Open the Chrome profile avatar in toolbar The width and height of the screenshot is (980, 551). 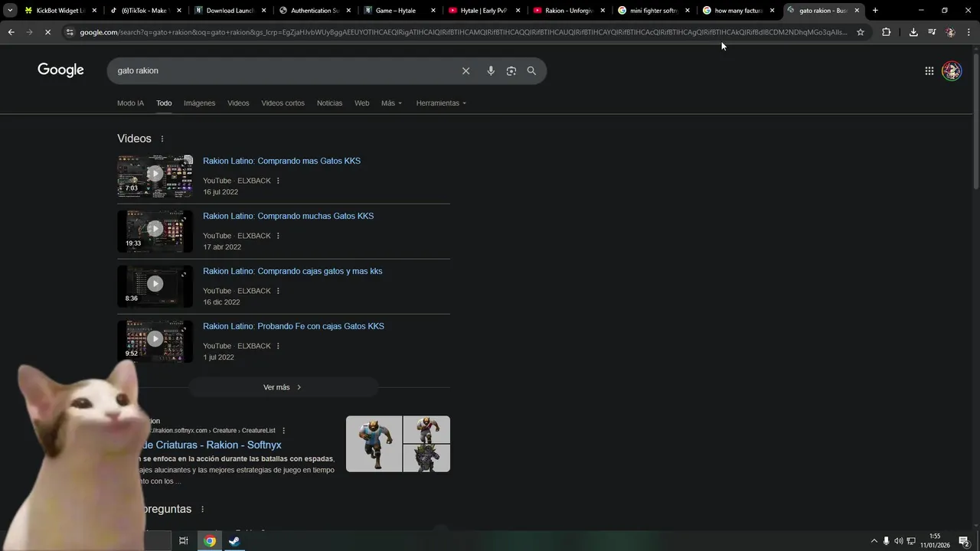click(950, 32)
